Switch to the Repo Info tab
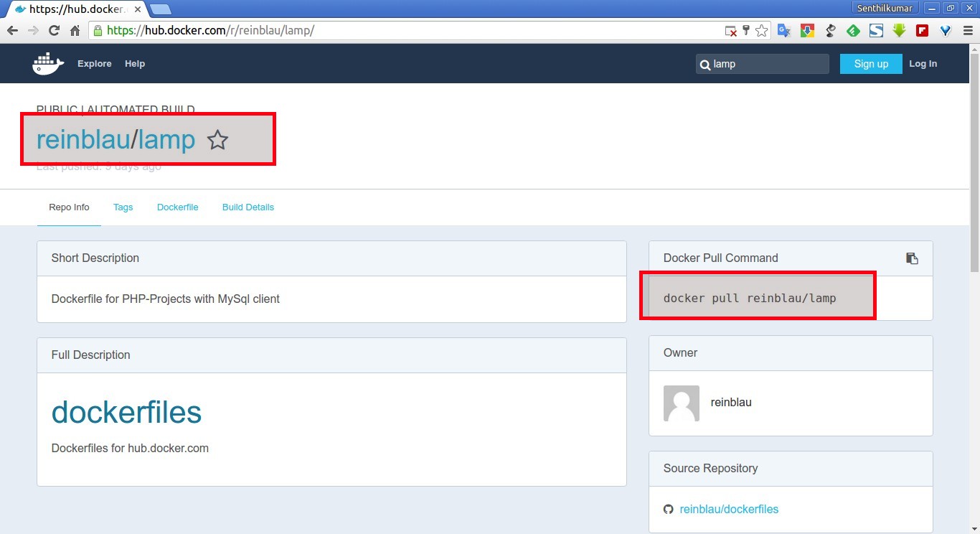980x534 pixels. 69,207
